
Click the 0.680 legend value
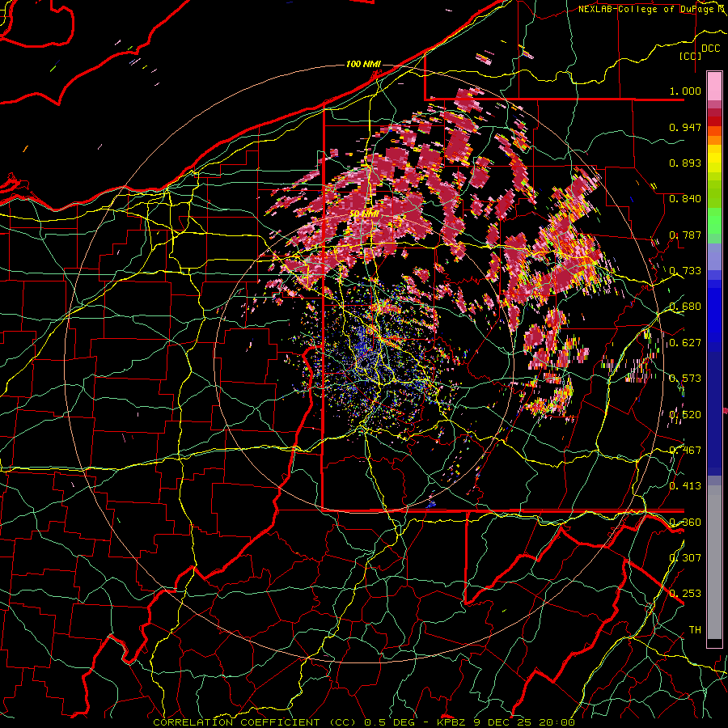click(x=685, y=307)
